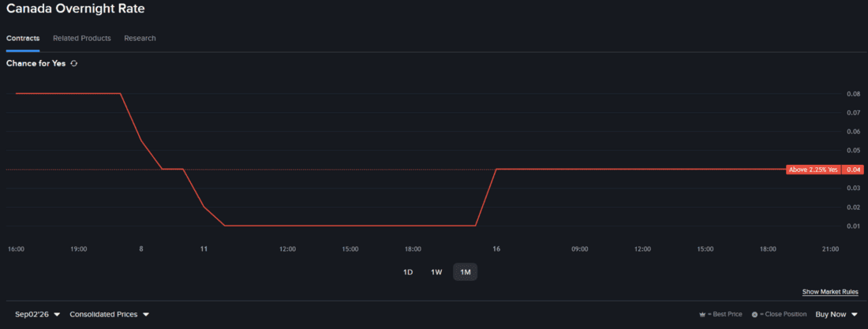The height and width of the screenshot is (329, 868).
Task: Click the Above 2.25% Yes price label
Action: (x=814, y=170)
